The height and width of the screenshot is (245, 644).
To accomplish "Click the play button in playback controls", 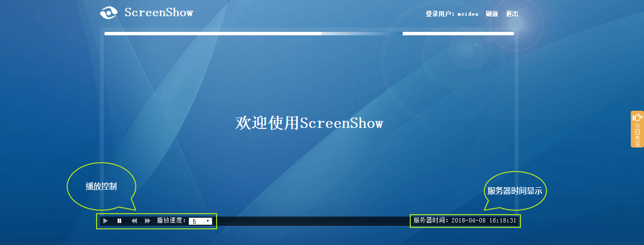I will pos(105,221).
